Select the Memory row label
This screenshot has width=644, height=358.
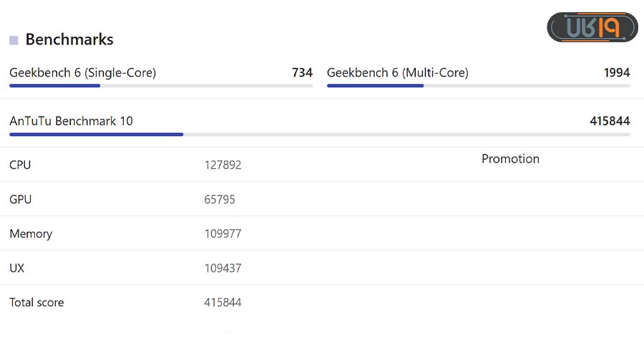(x=31, y=233)
